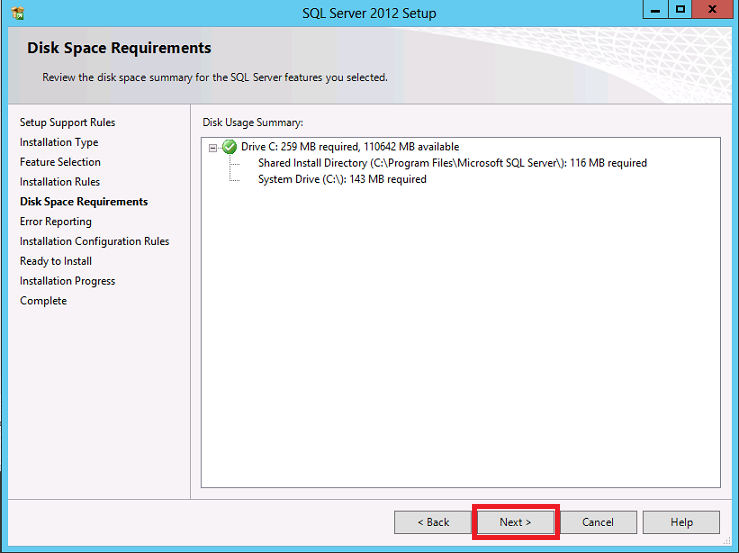This screenshot has width=739, height=553.
Task: Select the Disk Space Requirements step
Action: click(84, 202)
